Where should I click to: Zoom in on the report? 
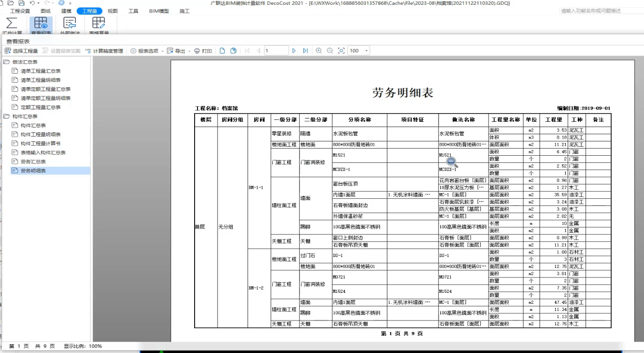coord(319,51)
